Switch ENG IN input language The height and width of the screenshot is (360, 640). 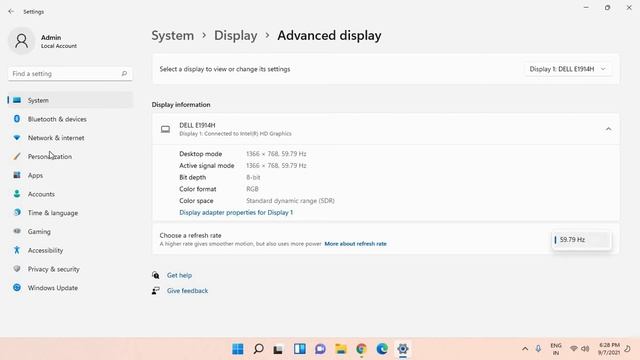point(556,349)
